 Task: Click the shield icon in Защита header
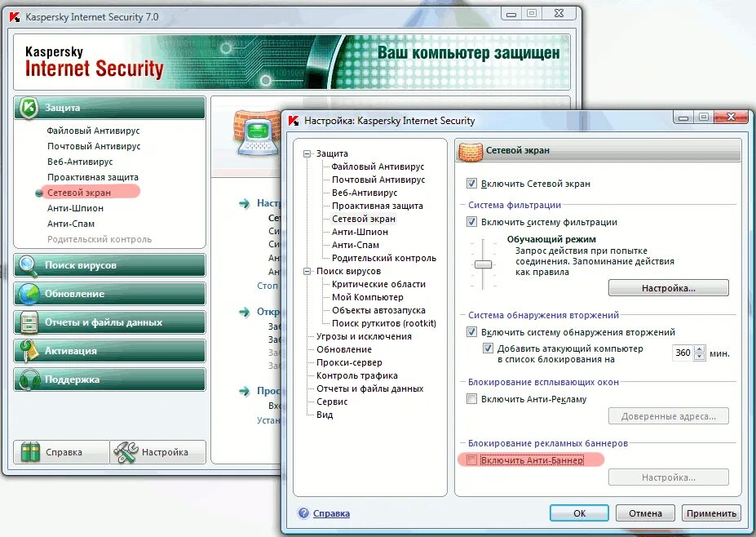coord(28,108)
